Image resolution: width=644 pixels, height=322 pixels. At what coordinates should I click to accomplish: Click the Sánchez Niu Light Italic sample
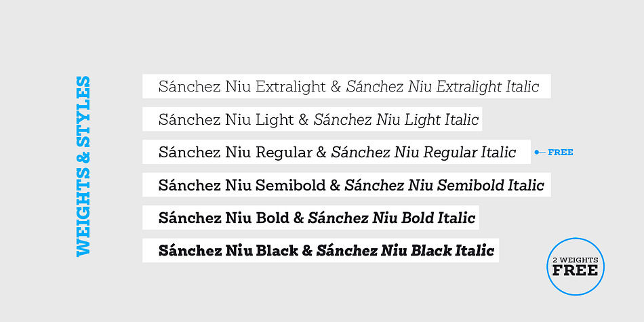[x=397, y=119]
